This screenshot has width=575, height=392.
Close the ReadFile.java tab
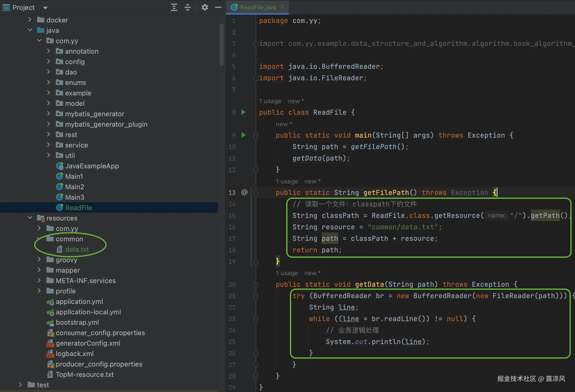click(283, 7)
